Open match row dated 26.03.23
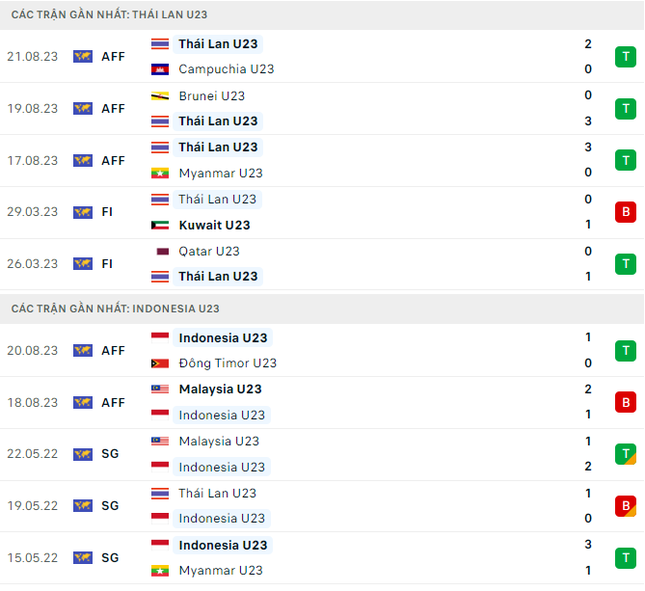Viewport: 645px width, 591px height. [x=322, y=264]
